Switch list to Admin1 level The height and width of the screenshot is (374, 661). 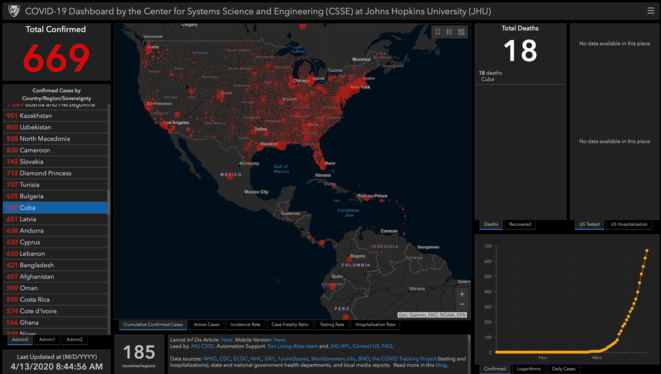pyautogui.click(x=47, y=339)
